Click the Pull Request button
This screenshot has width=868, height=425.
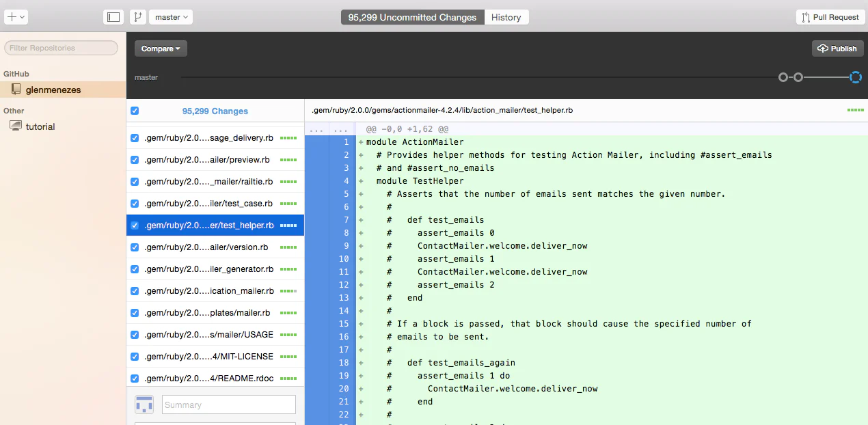tap(830, 17)
